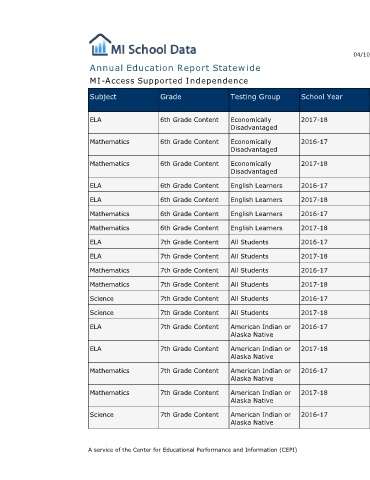The width and height of the screenshot is (370, 480).
Task: Click the first ELA 6th Grade Economically Disadvantaged row
Action: [x=229, y=123]
